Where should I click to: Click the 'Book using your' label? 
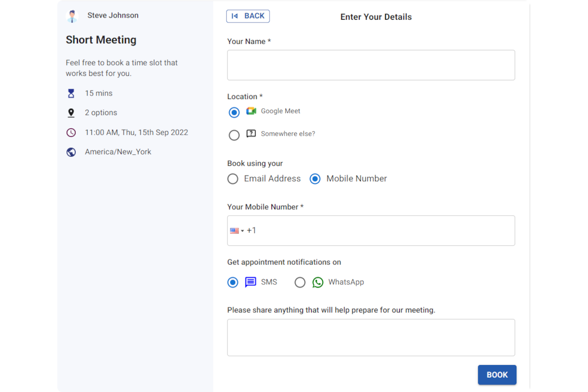[255, 164]
